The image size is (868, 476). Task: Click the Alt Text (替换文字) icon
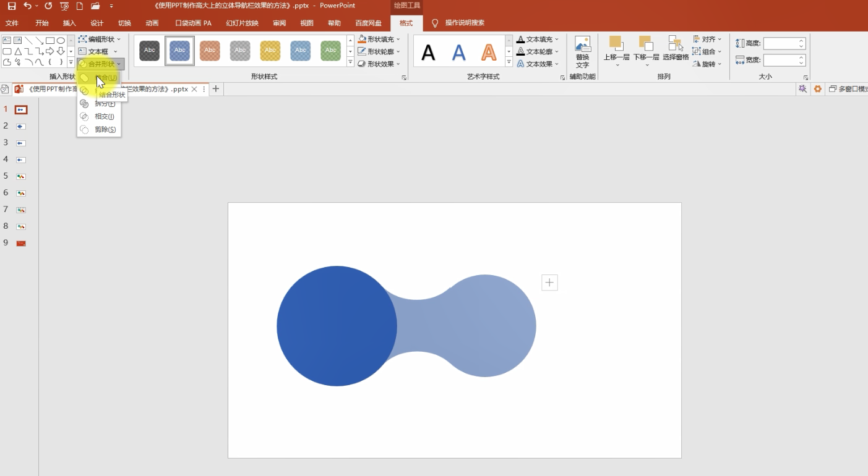(x=582, y=45)
